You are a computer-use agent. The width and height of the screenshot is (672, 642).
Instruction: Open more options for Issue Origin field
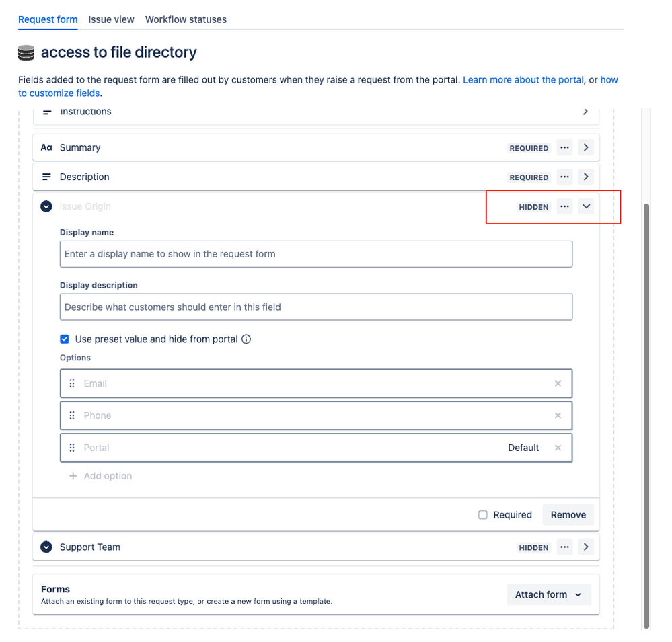pyautogui.click(x=564, y=206)
